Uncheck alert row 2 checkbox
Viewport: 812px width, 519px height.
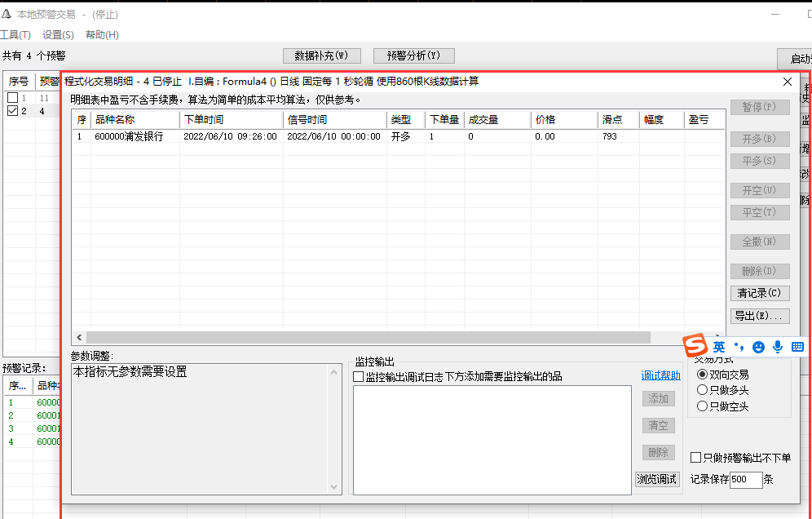(12, 111)
